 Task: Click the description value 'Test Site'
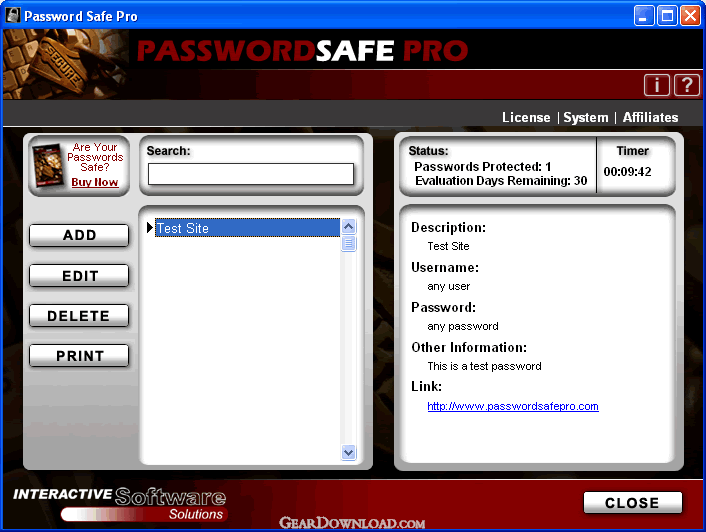pos(448,246)
